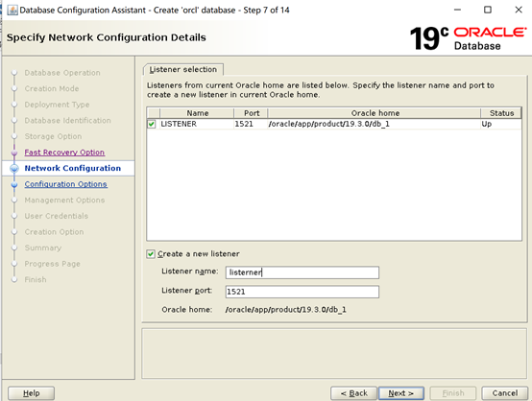Screen dimensions: 532x401
Task: Click Database Operation step label
Action: coord(62,73)
